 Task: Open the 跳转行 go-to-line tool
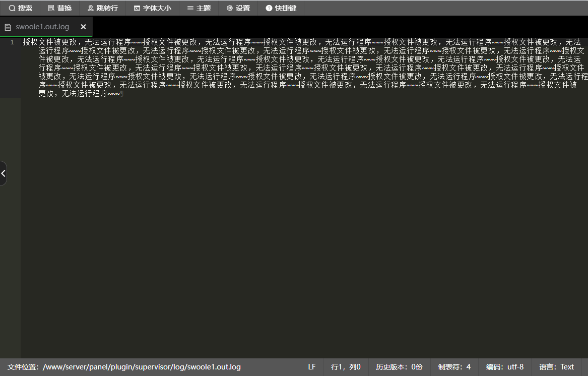(102, 8)
